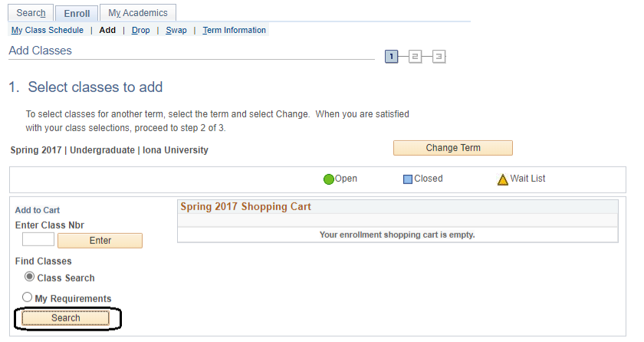Select the My Requirements radio button

[28, 298]
